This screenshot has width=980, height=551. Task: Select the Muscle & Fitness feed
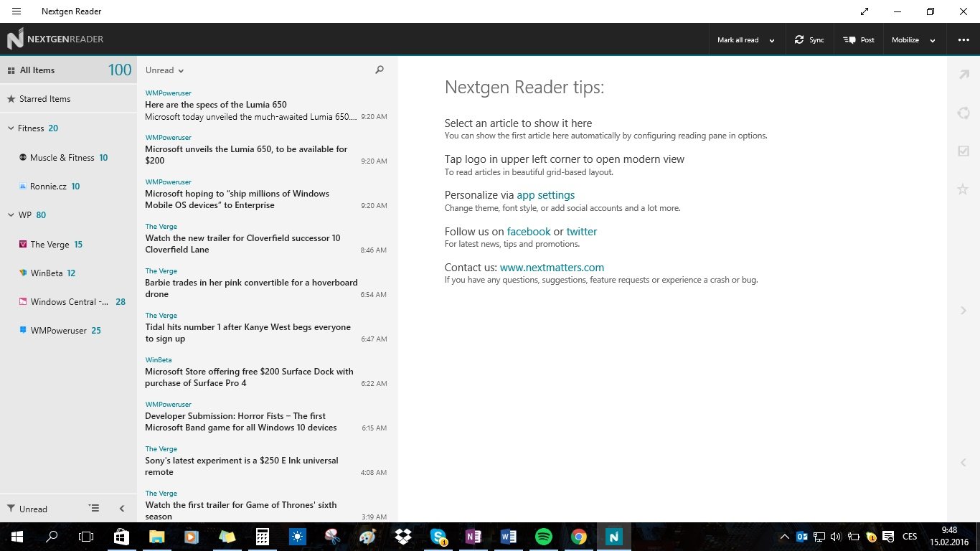coord(68,157)
